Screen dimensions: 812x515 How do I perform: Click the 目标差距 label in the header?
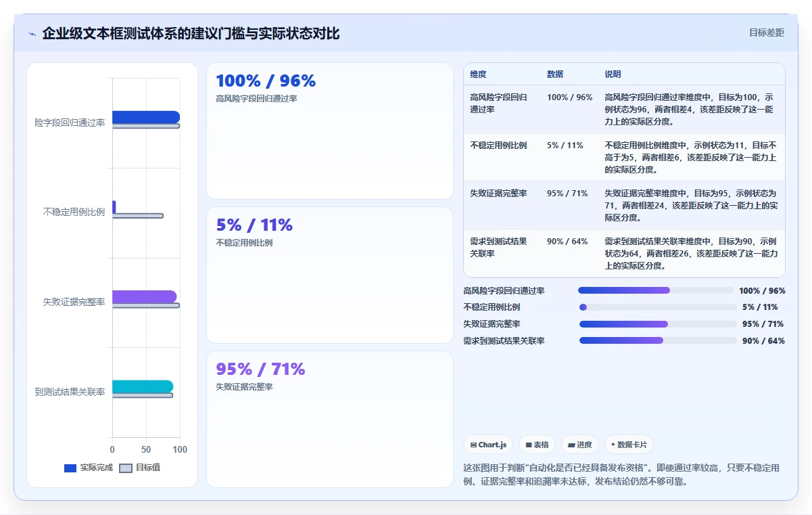[x=767, y=32]
